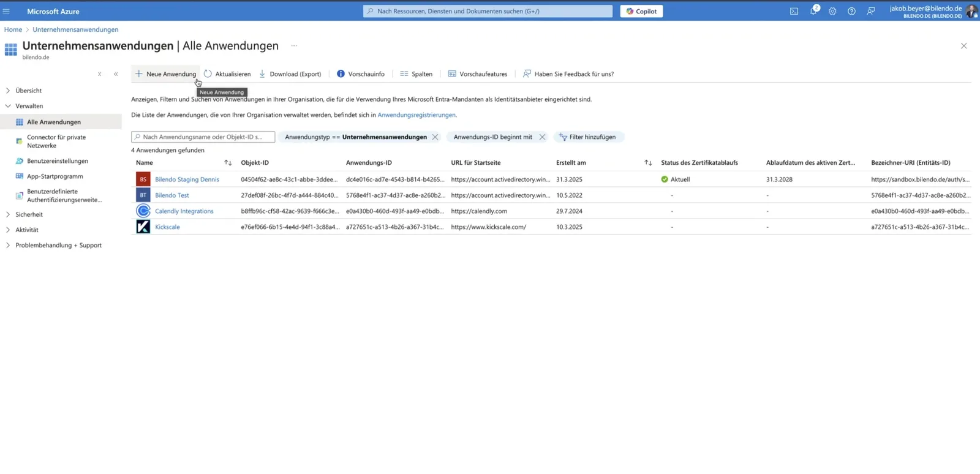Open the more options ellipsis beside the title

click(x=294, y=45)
